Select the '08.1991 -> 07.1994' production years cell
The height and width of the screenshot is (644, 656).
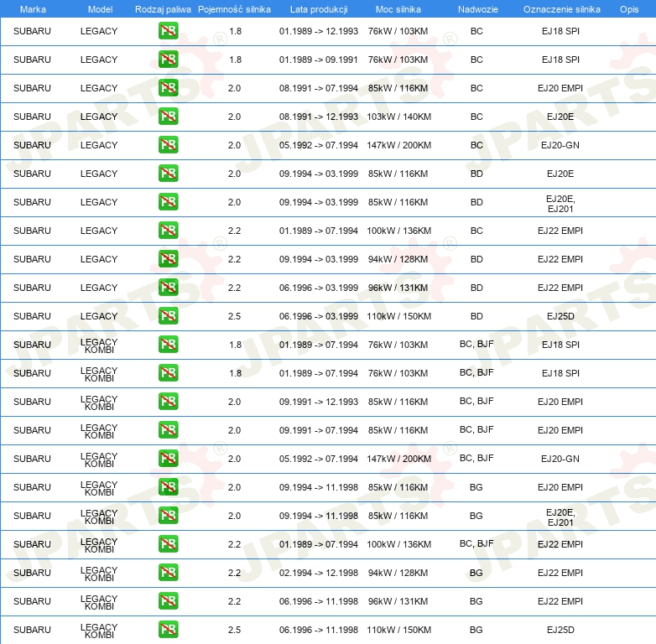tap(319, 88)
